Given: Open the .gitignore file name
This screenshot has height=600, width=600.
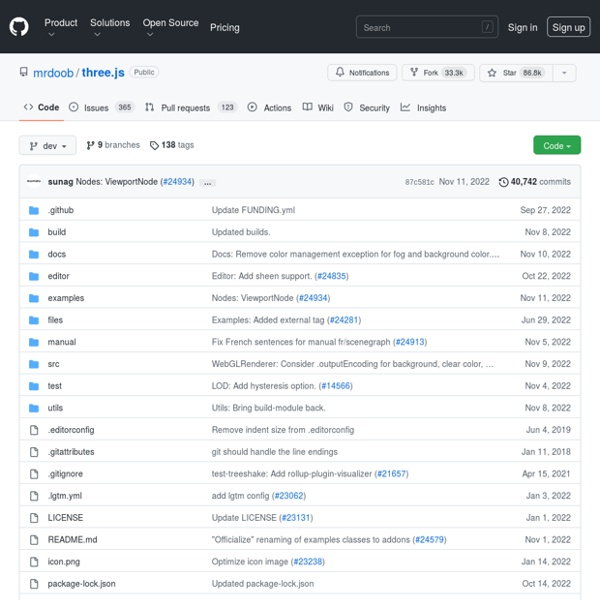Looking at the screenshot, I should 65,474.
